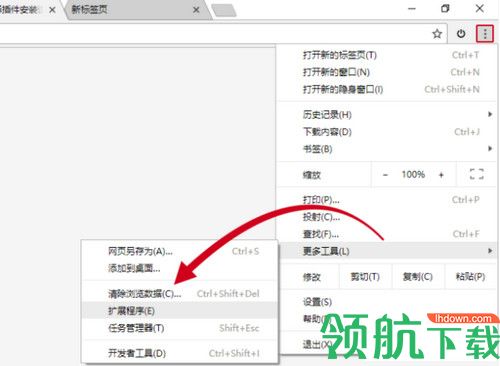
Task: Expand the 书签(B) submenu
Action: 387,149
